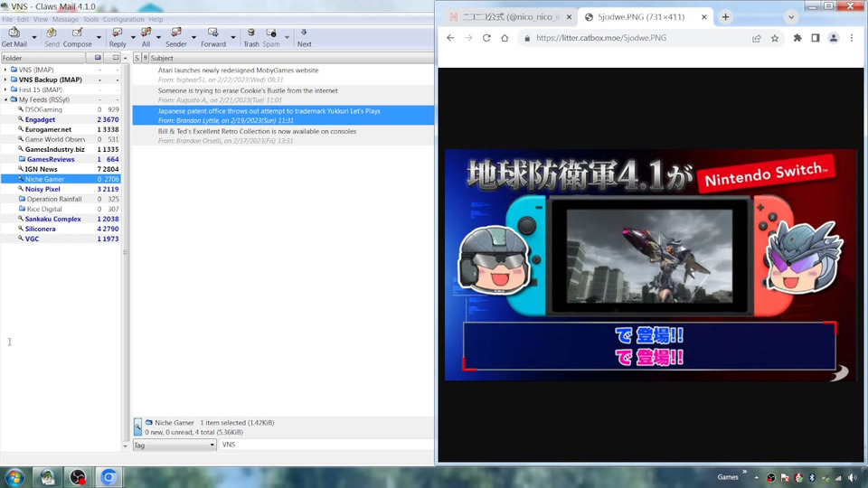Select the Sankaku Complex feed
The image size is (868, 488).
click(52, 219)
